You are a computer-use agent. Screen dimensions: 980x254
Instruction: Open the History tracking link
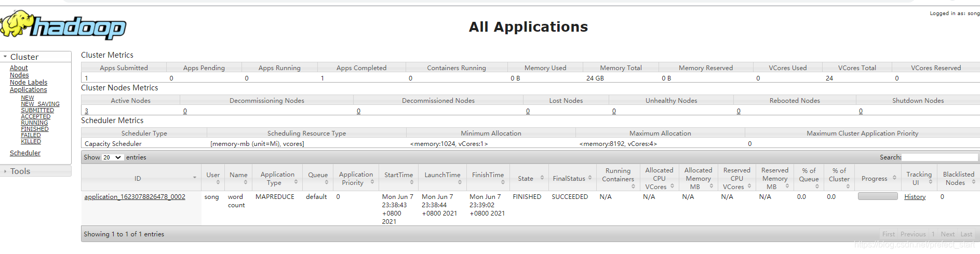tap(915, 197)
